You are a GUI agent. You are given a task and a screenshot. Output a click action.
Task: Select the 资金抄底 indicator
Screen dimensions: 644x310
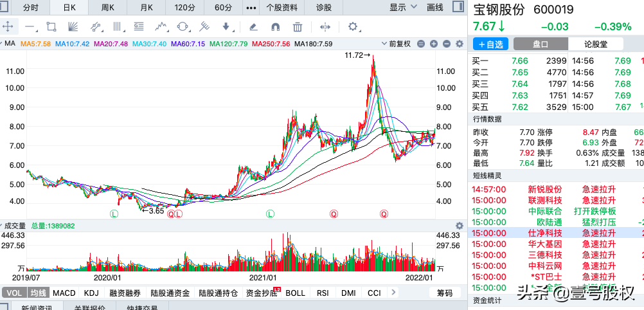260,293
